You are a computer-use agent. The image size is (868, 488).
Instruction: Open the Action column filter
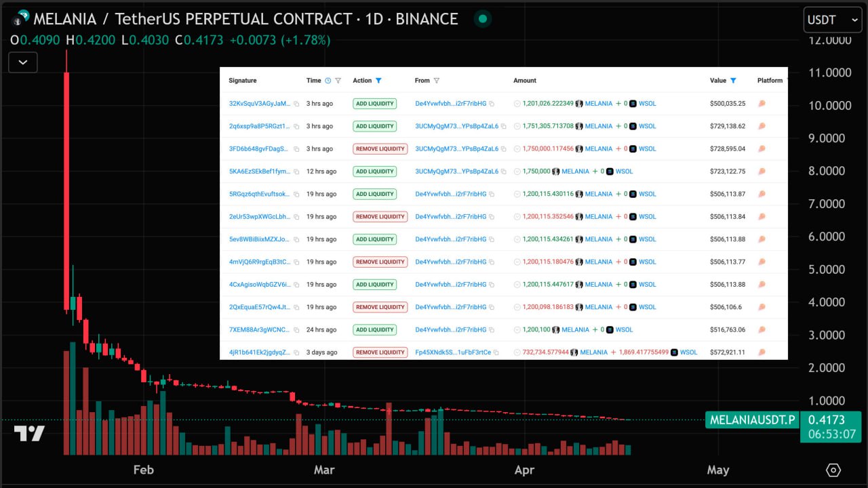378,81
